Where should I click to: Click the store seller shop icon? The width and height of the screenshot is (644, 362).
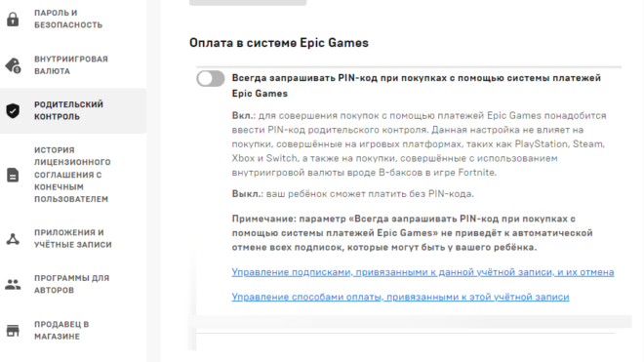[13, 331]
